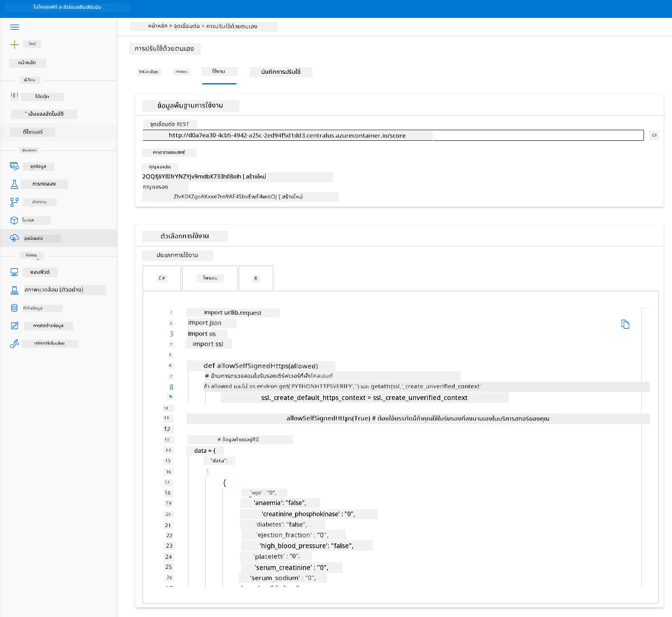This screenshot has height=617, width=672.
Task: Click the 'data = {' code line
Action: (x=205, y=450)
